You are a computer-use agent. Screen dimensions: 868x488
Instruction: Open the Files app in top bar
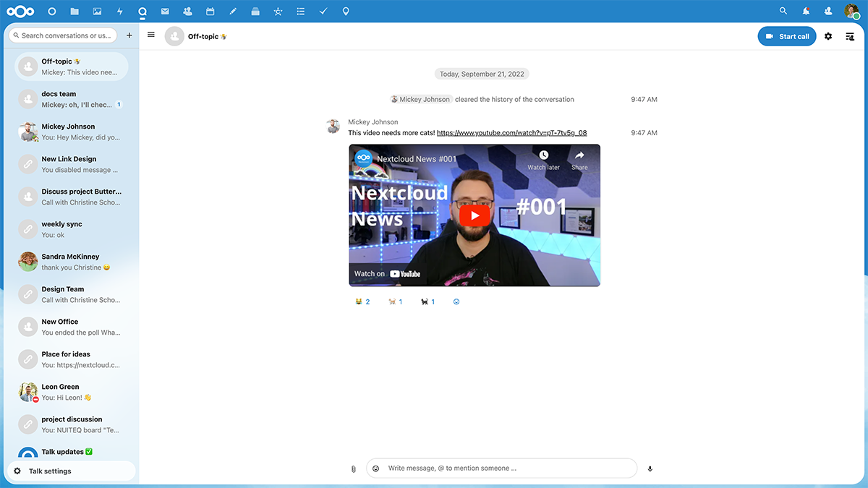pyautogui.click(x=75, y=12)
